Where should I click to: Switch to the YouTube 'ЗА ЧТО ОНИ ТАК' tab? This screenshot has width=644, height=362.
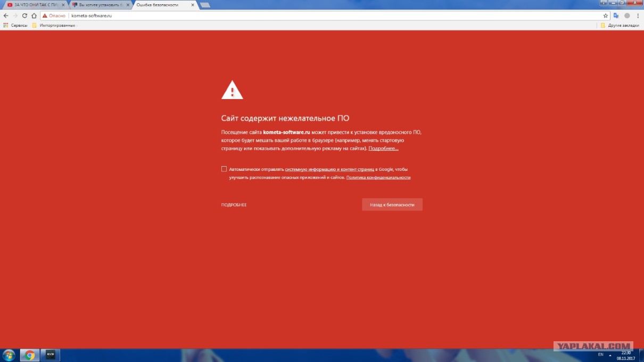click(x=37, y=5)
